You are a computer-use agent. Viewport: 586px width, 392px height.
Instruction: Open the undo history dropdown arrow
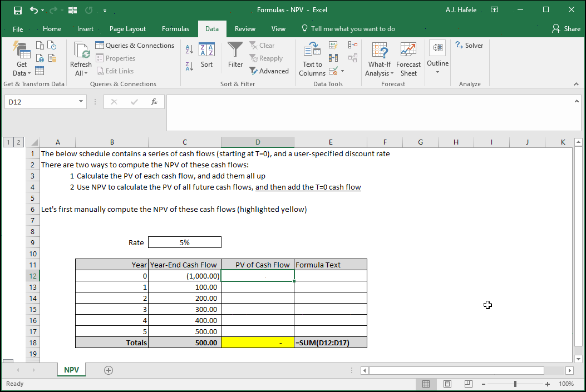point(43,11)
